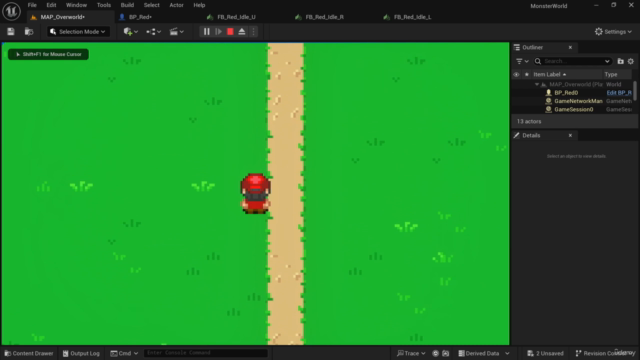The image size is (640, 360).
Task: Expand the Outliner search history arrow
Action: tap(607, 61)
